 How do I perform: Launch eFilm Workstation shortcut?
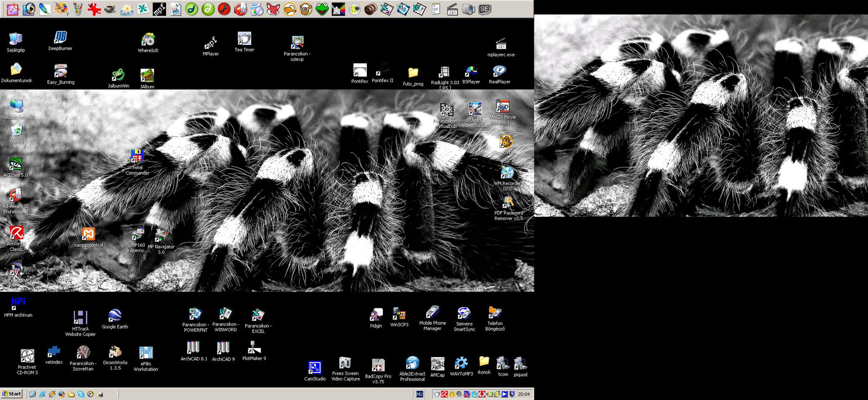146,359
